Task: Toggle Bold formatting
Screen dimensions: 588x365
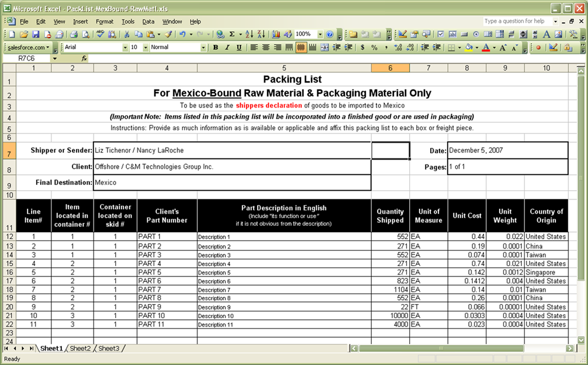Action: click(215, 47)
